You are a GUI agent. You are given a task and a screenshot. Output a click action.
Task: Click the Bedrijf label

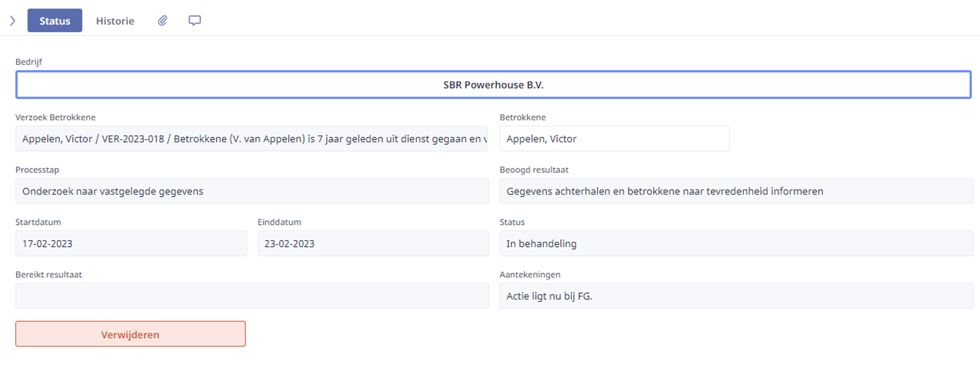point(29,62)
